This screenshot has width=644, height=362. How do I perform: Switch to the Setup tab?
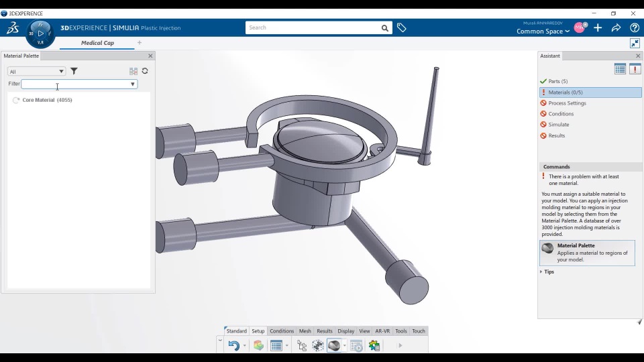pos(258,330)
